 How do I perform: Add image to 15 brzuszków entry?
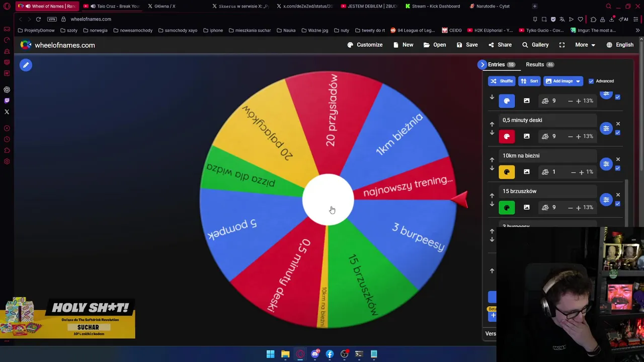(526, 207)
